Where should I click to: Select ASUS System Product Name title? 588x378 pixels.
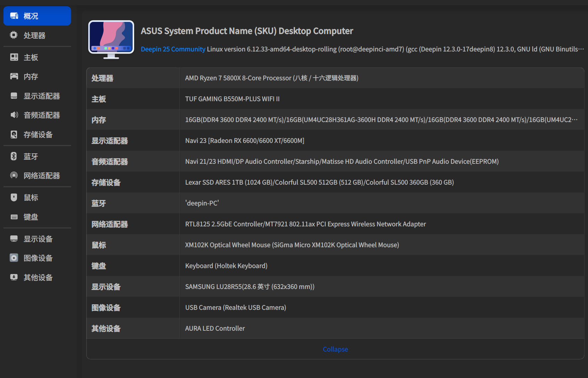247,31
